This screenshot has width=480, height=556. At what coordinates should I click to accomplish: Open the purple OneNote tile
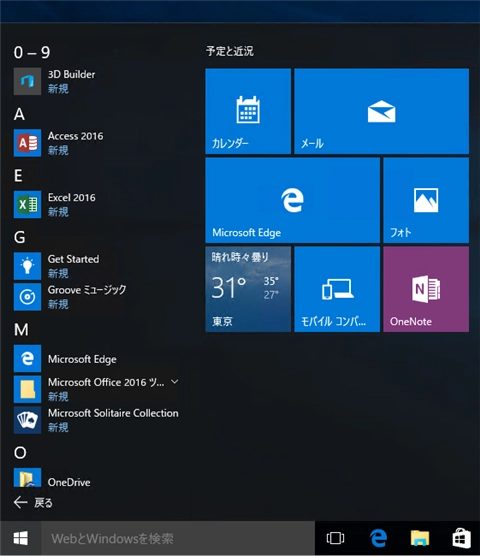(426, 289)
